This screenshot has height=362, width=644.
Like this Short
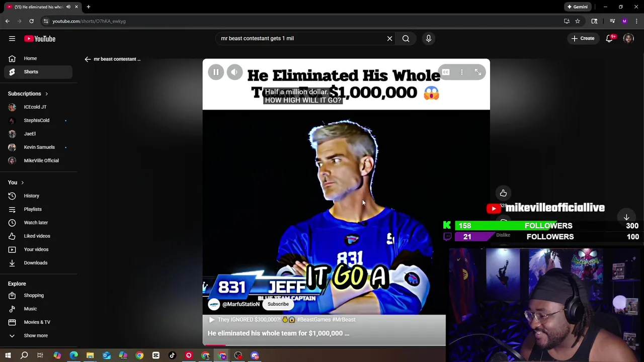click(503, 193)
